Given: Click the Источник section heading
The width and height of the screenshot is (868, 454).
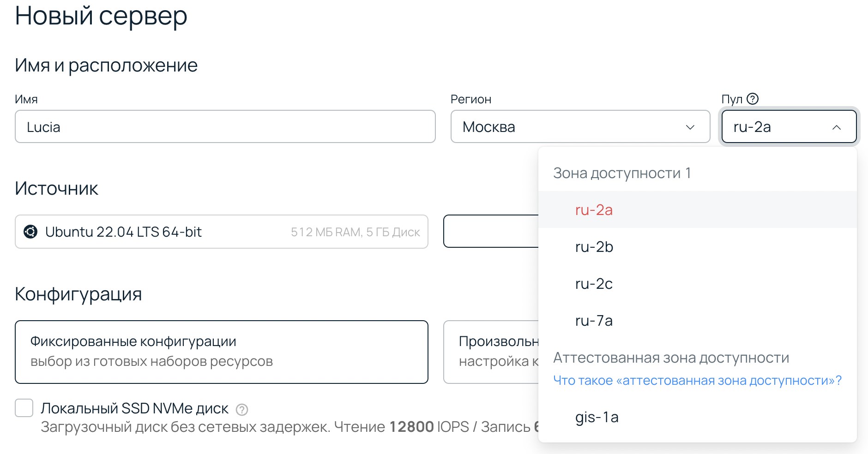Looking at the screenshot, I should tap(56, 189).
